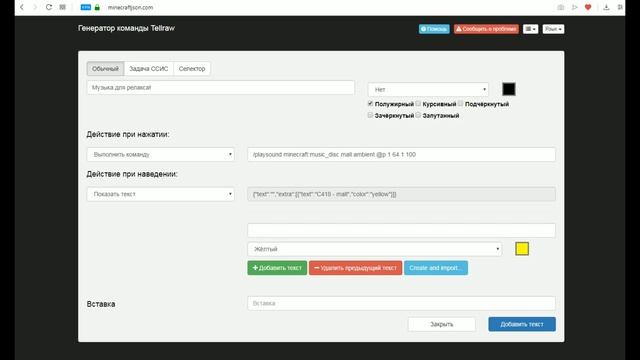Click the Генератор команды Tellraw title
640x360 pixels.
126,28
